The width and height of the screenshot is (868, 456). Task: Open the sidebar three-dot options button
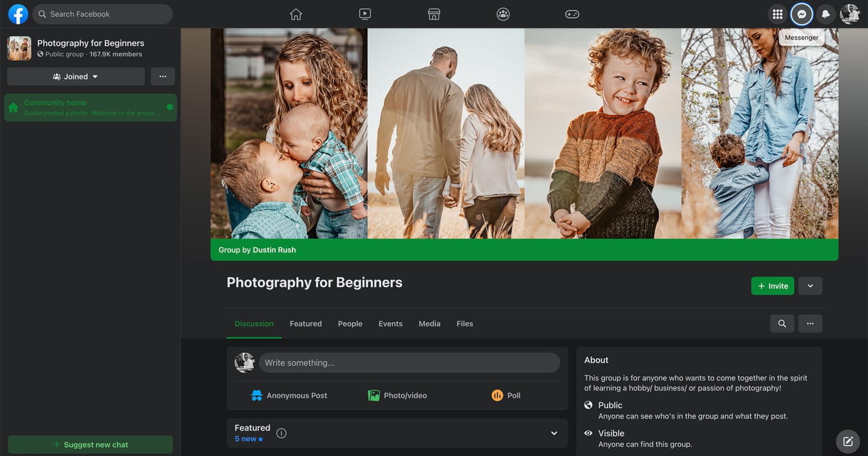pos(163,76)
